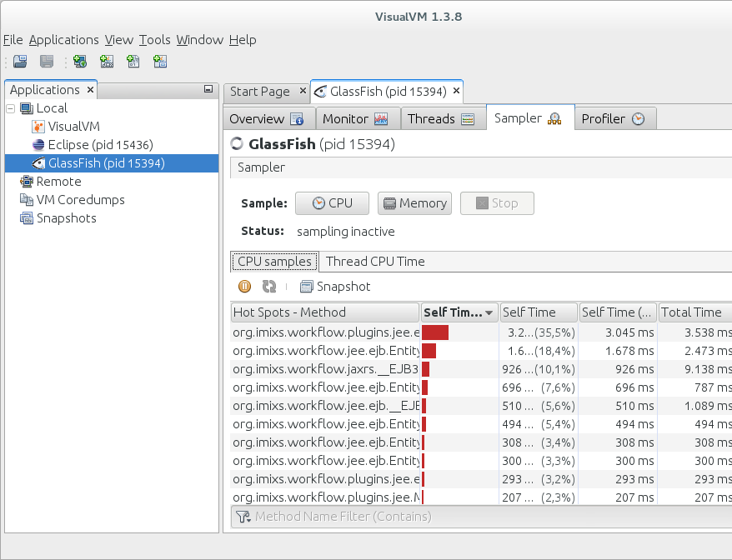Click the Method Name Filter input field
This screenshot has height=560, width=732.
click(481, 517)
